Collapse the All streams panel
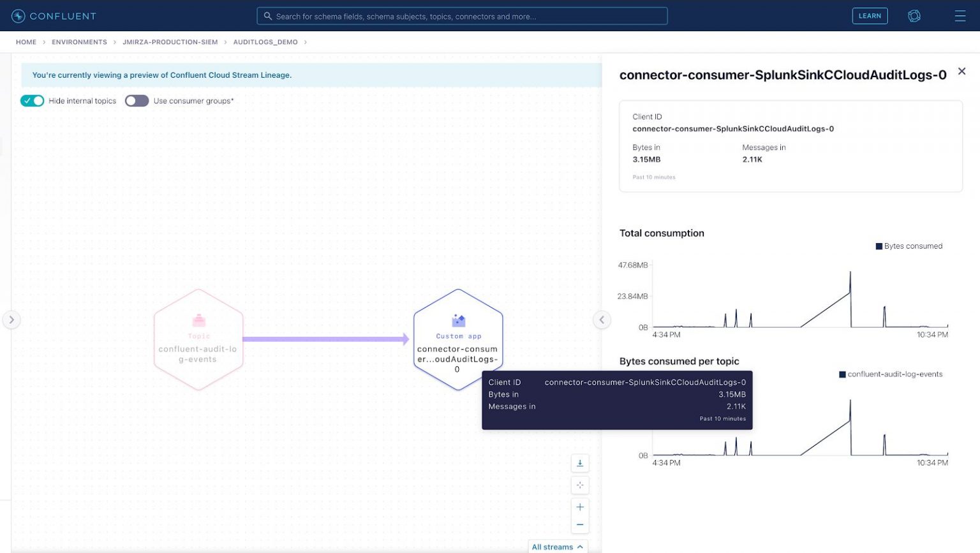 pos(558,547)
